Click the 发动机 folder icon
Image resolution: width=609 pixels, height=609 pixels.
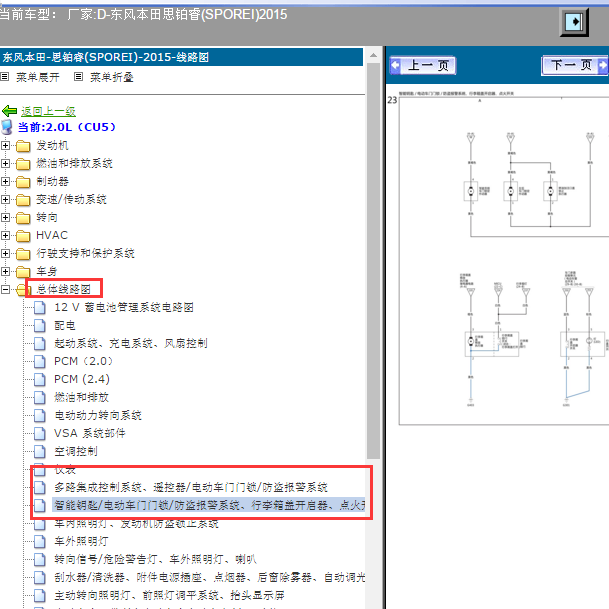23,146
